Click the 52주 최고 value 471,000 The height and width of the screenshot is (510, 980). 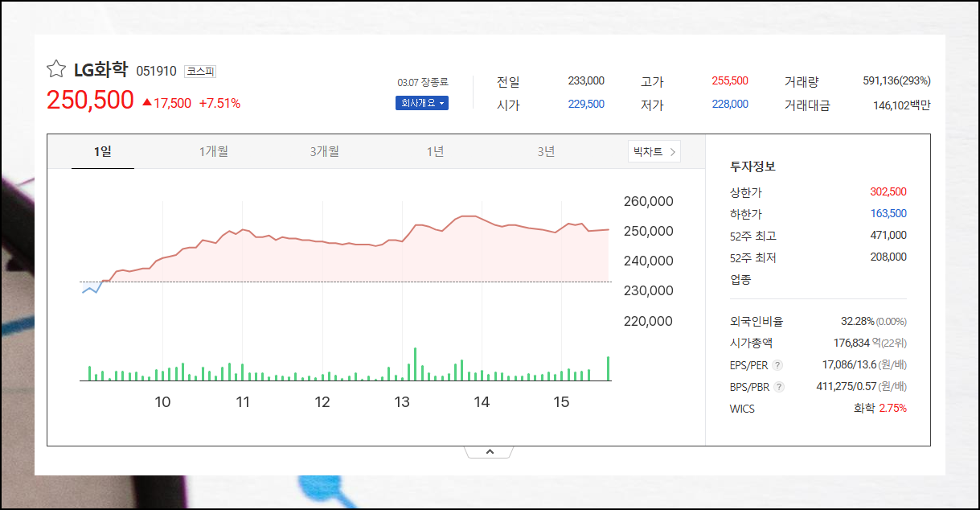click(888, 235)
